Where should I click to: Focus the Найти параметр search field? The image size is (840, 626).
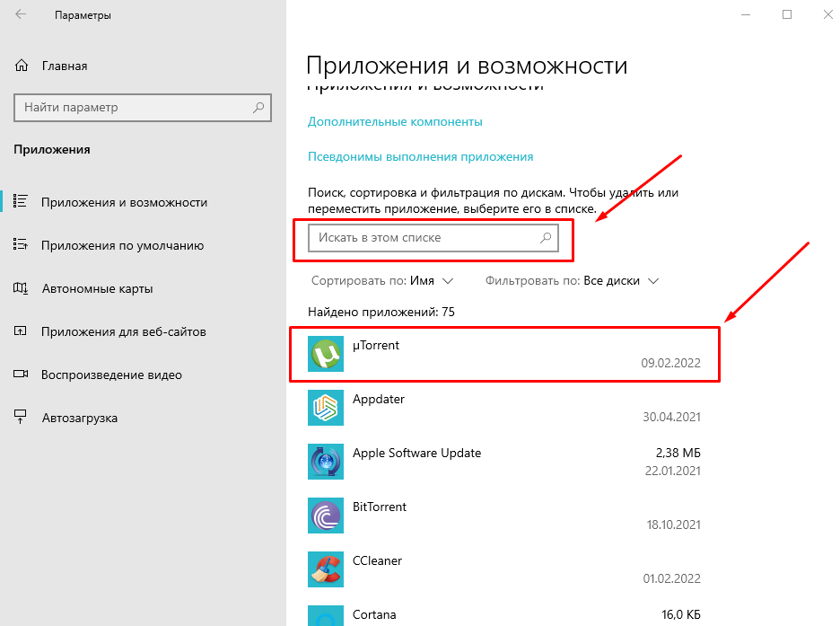[x=143, y=107]
